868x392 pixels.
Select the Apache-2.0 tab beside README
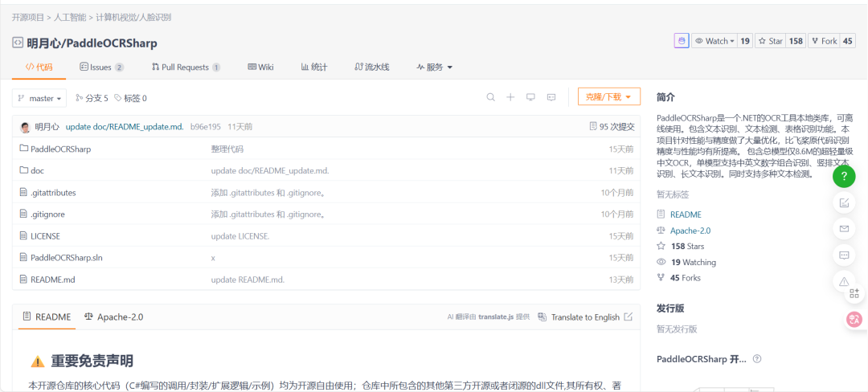pyautogui.click(x=113, y=317)
